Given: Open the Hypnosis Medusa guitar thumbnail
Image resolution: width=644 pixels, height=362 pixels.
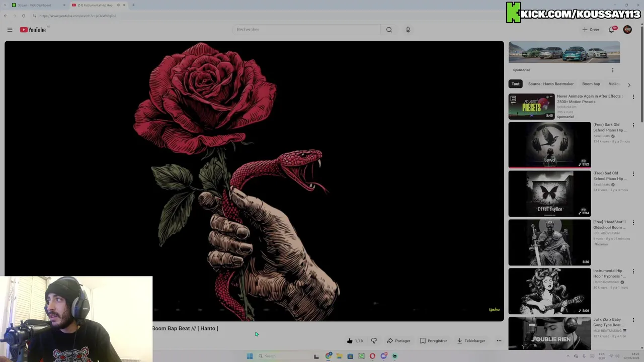Looking at the screenshot, I should coord(549,291).
